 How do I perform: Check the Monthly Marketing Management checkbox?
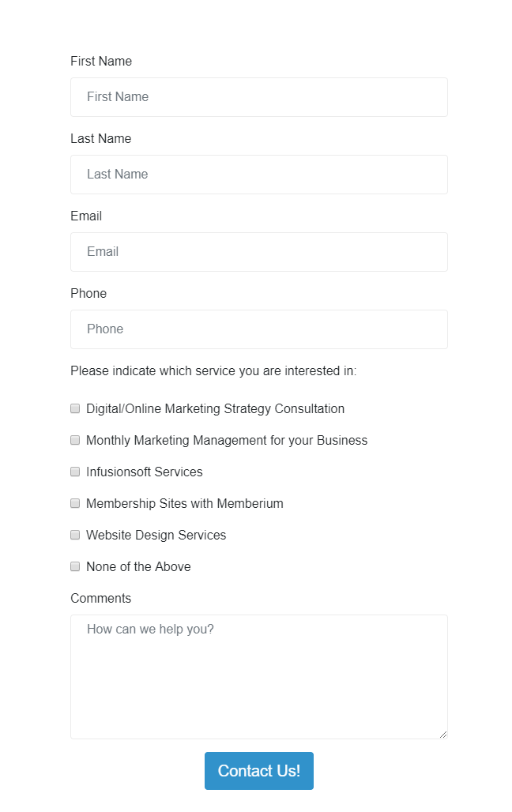[75, 440]
